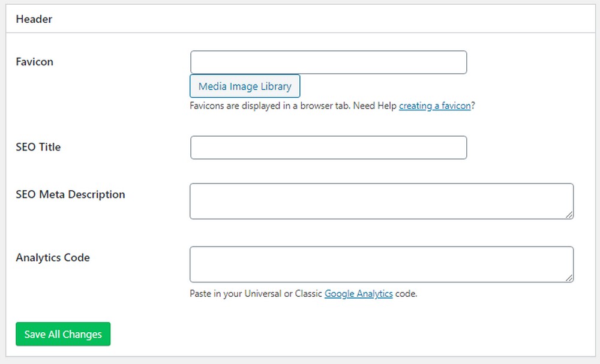Open the Google Analytics link

pos(358,294)
